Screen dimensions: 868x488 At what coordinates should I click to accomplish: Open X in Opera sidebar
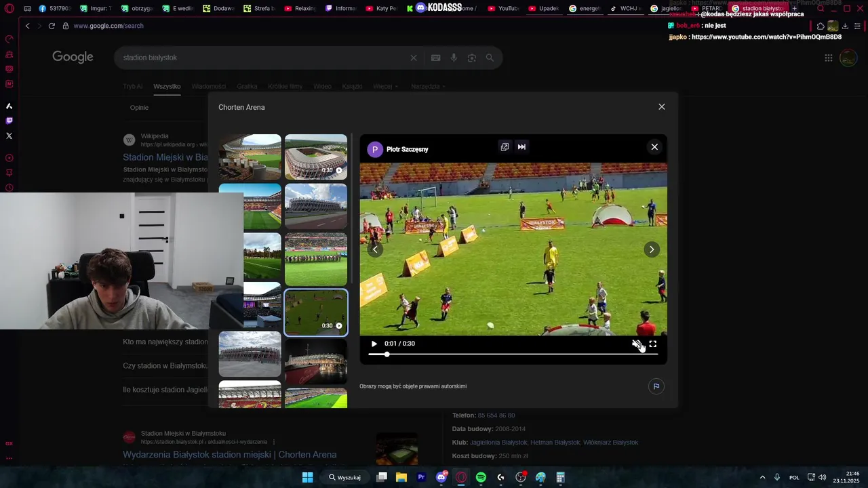coord(9,136)
